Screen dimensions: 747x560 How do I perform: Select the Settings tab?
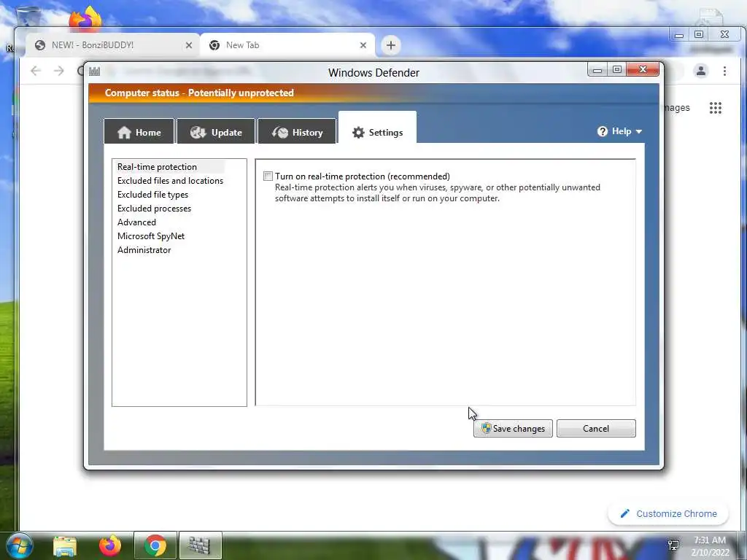pos(377,128)
